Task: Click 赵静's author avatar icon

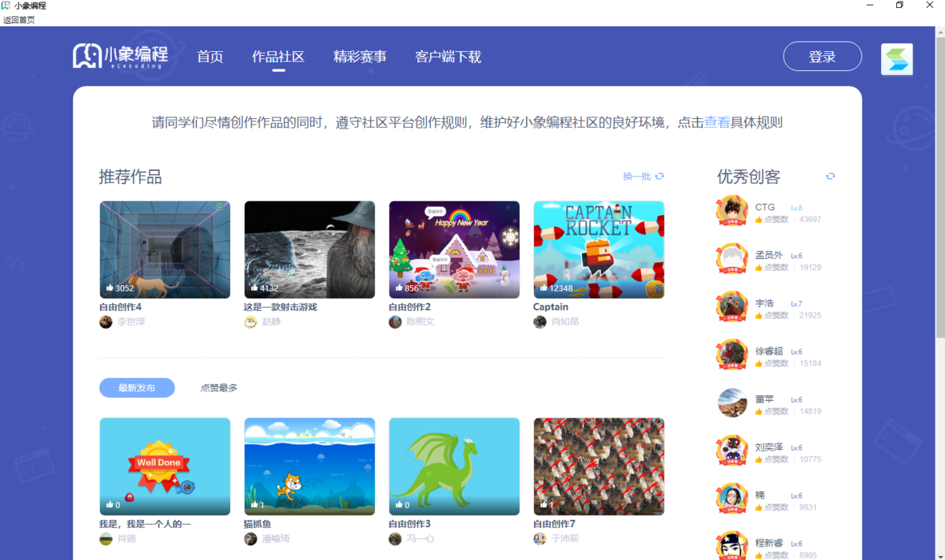Action: 250,321
